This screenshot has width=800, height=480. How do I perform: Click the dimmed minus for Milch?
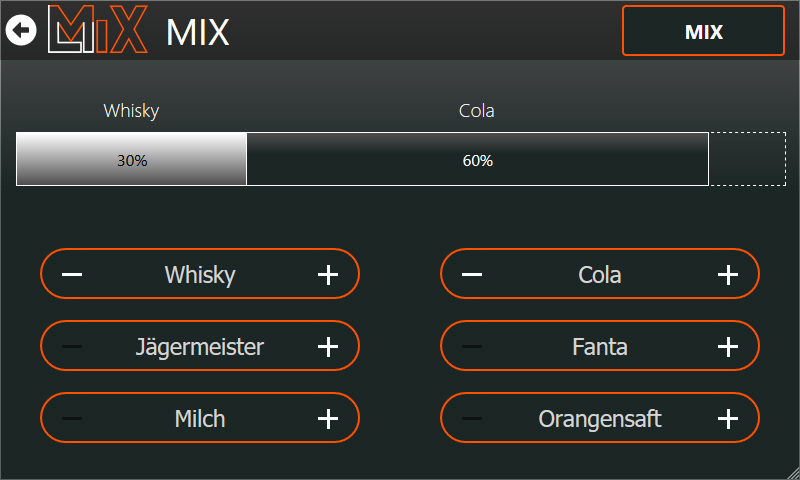[72, 419]
